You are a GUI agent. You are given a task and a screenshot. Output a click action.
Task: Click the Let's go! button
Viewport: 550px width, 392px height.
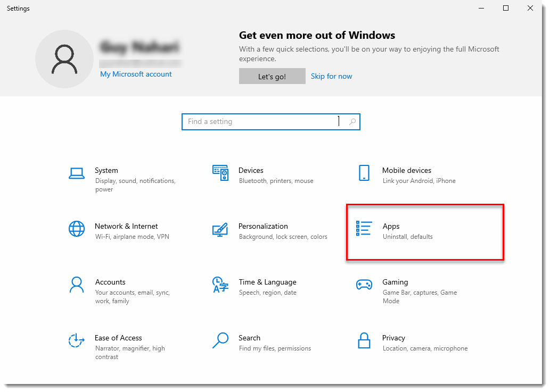[x=272, y=77]
